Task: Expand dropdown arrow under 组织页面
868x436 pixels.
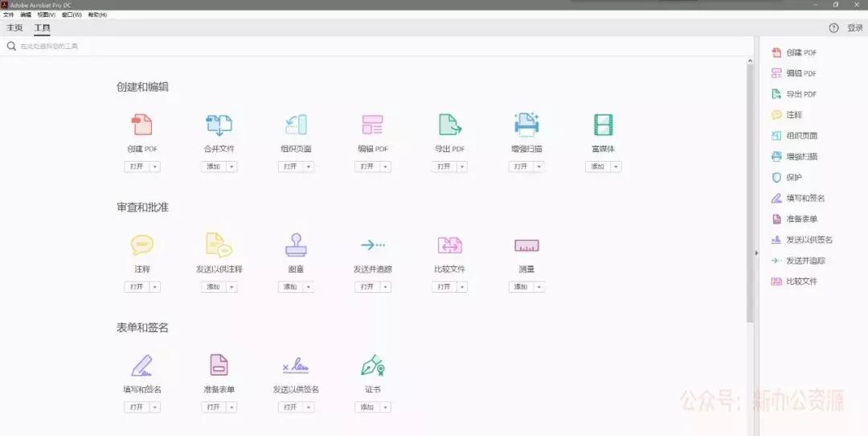Action: (309, 167)
